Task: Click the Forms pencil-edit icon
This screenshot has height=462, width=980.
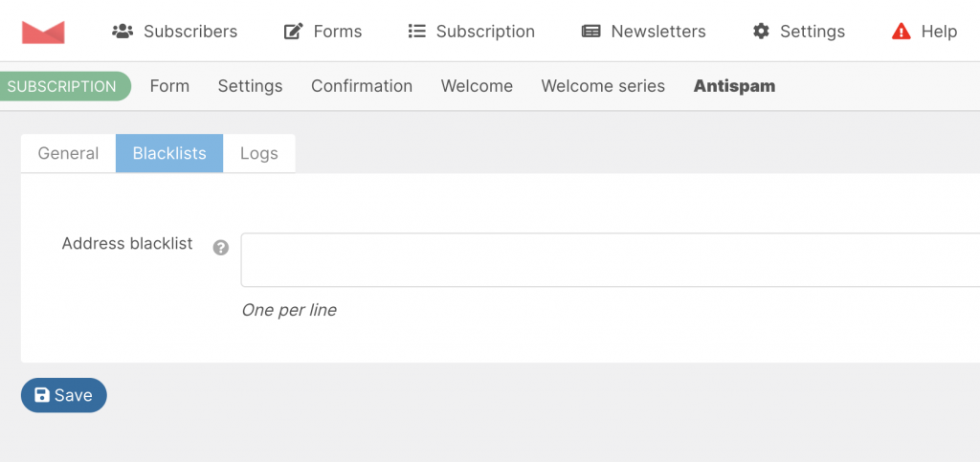Action: [x=294, y=32]
